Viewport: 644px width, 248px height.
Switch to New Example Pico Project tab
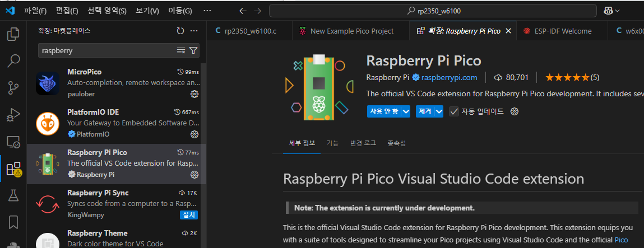click(x=351, y=31)
